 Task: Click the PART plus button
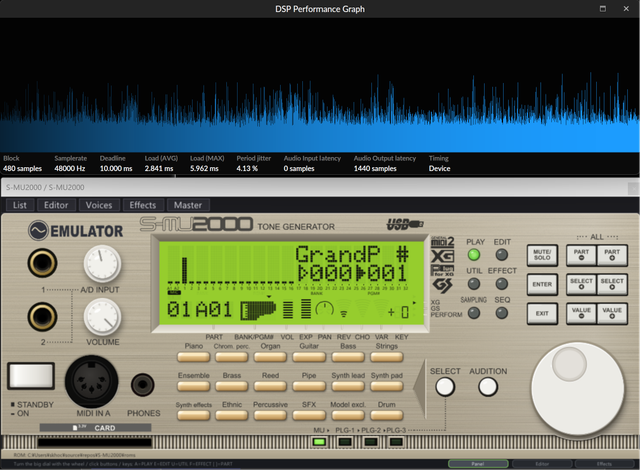(612, 255)
